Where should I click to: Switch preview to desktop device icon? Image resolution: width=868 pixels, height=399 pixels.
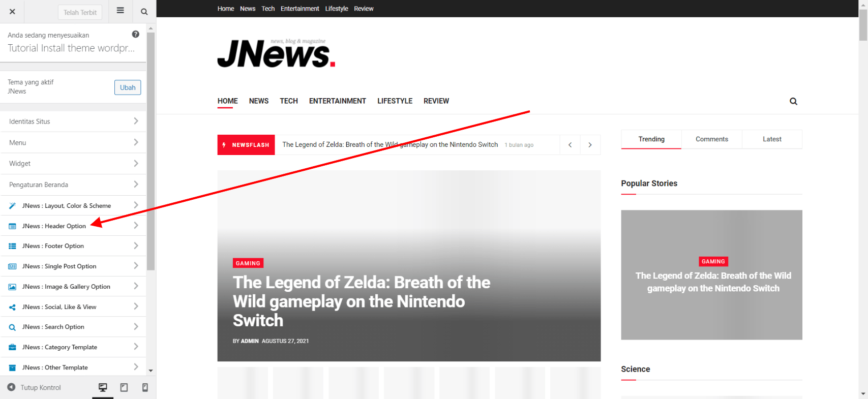(x=103, y=387)
